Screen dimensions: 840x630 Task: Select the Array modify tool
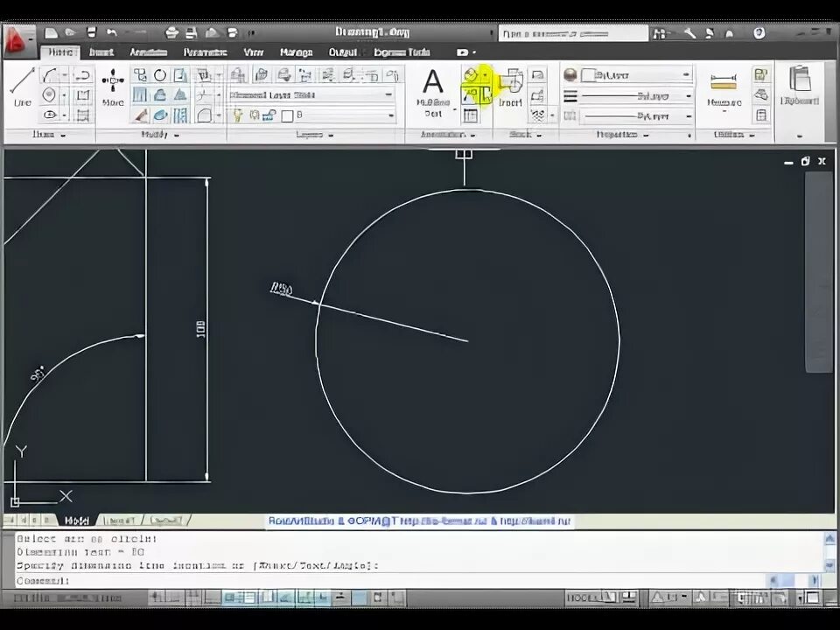click(x=180, y=115)
